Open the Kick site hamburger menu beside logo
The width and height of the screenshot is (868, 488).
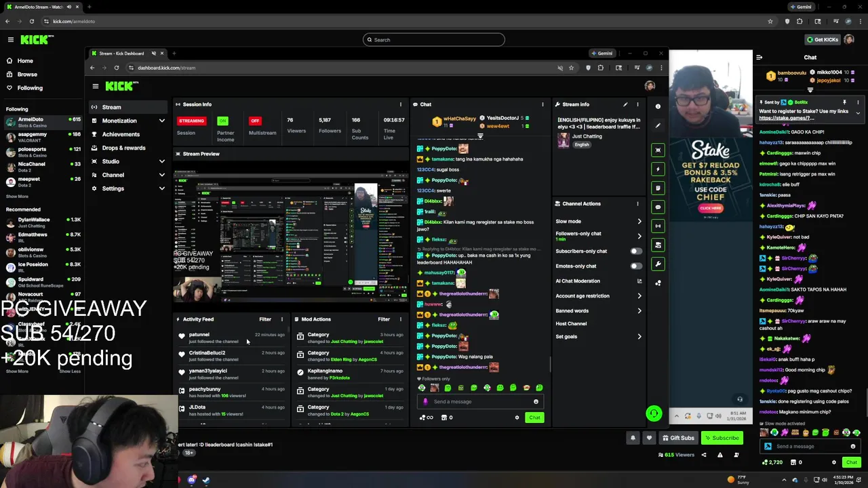coord(10,40)
